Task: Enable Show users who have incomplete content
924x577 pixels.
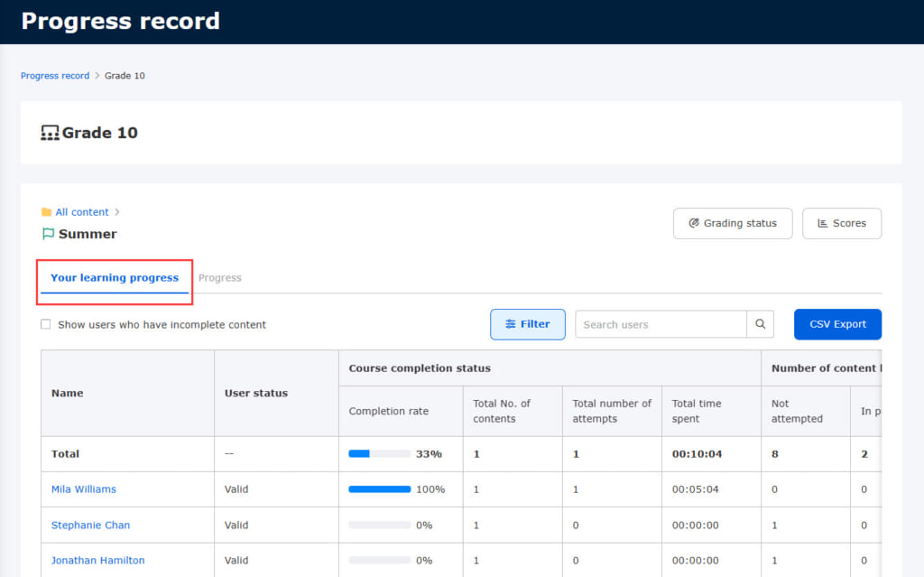Action: (x=46, y=324)
